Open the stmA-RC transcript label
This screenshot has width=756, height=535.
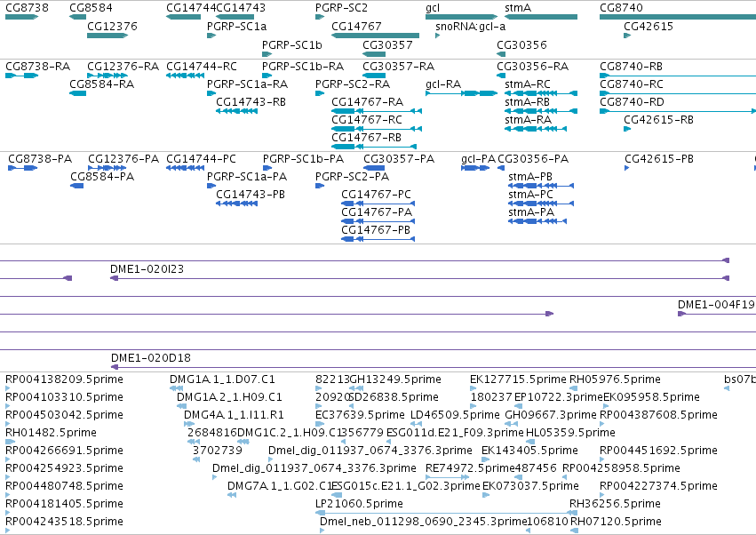pyautogui.click(x=528, y=84)
